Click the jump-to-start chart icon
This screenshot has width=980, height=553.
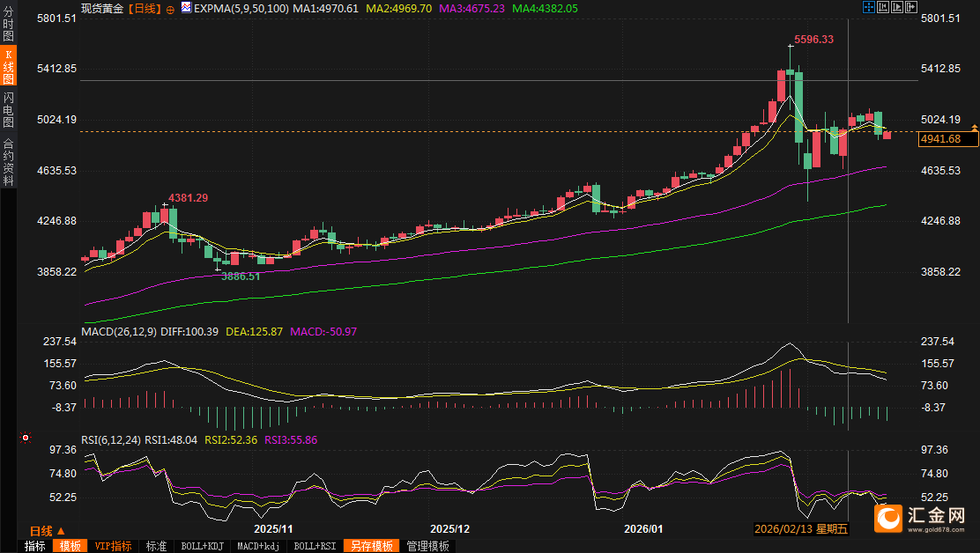(x=883, y=7)
